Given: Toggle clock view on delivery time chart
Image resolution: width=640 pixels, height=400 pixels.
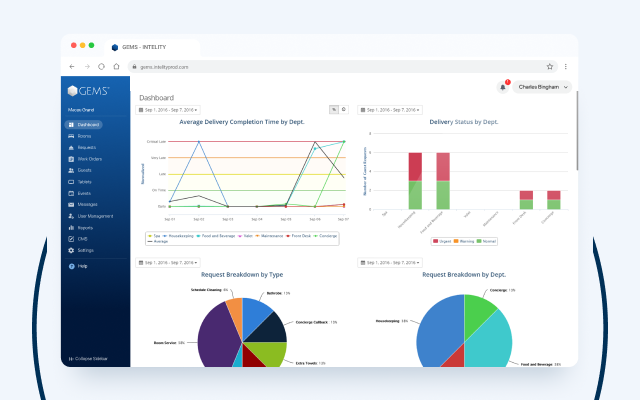Looking at the screenshot, I should pyautogui.click(x=344, y=109).
